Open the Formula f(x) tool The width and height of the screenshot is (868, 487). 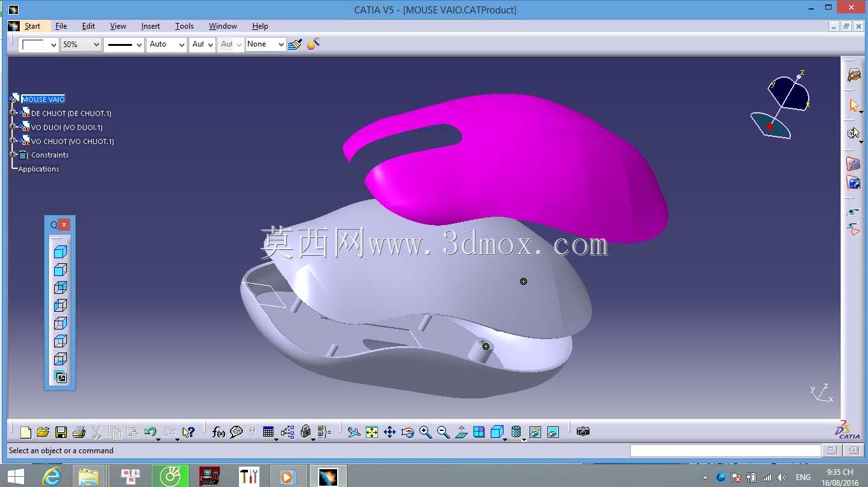pyautogui.click(x=219, y=432)
